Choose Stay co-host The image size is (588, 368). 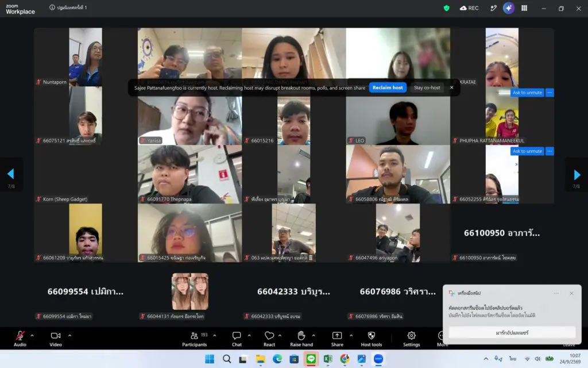[427, 87]
